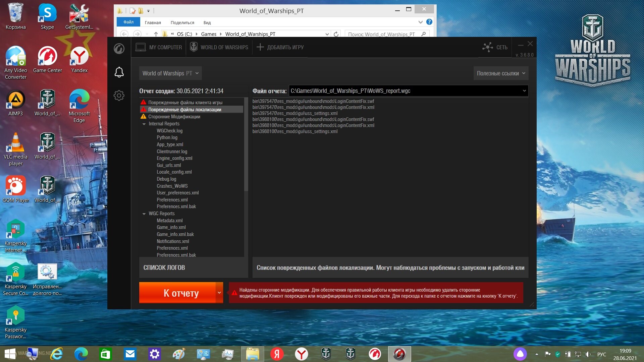The height and width of the screenshot is (362, 644).
Task: Select the Microsoft Edge desktop icon
Action: (x=79, y=106)
